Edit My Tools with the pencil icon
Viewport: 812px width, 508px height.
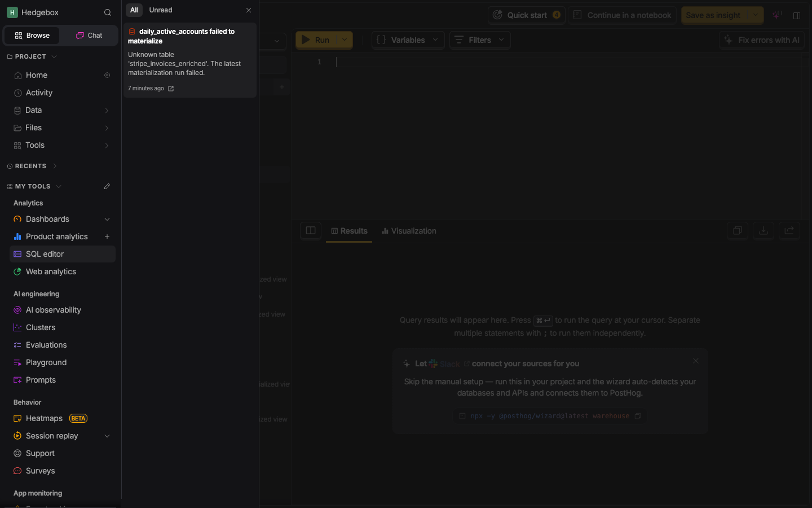click(x=107, y=186)
